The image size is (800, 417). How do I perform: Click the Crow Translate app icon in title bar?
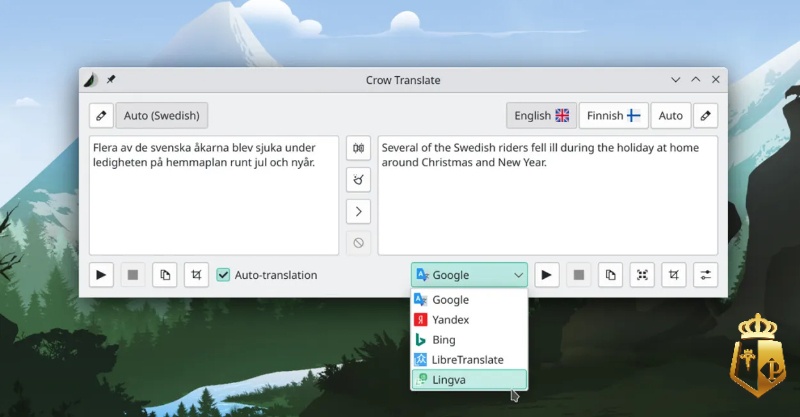(x=91, y=80)
